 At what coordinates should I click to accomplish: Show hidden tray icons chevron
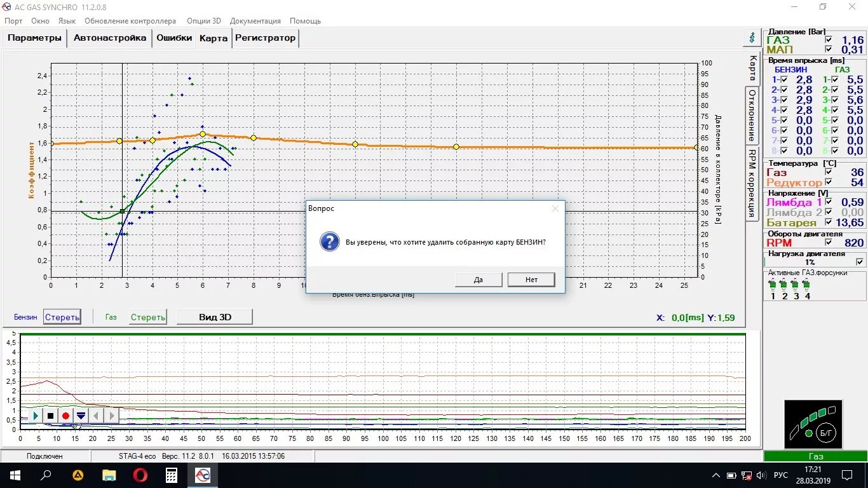coord(716,475)
